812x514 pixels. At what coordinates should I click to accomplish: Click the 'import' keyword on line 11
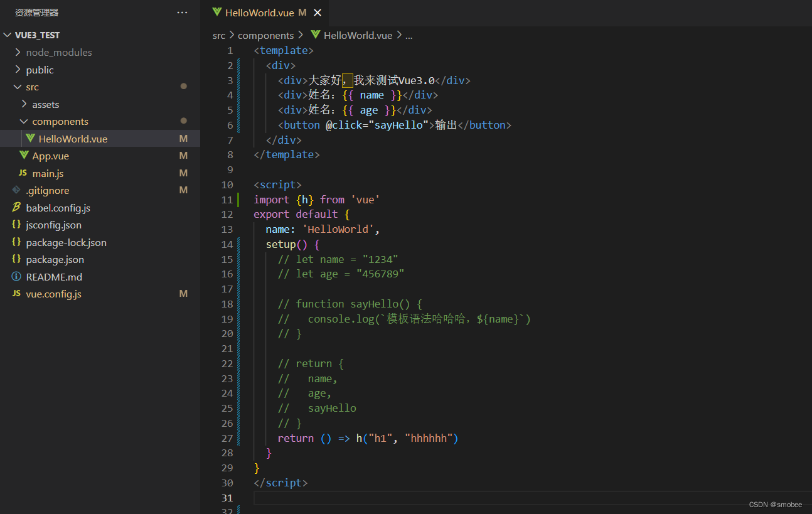(x=271, y=200)
